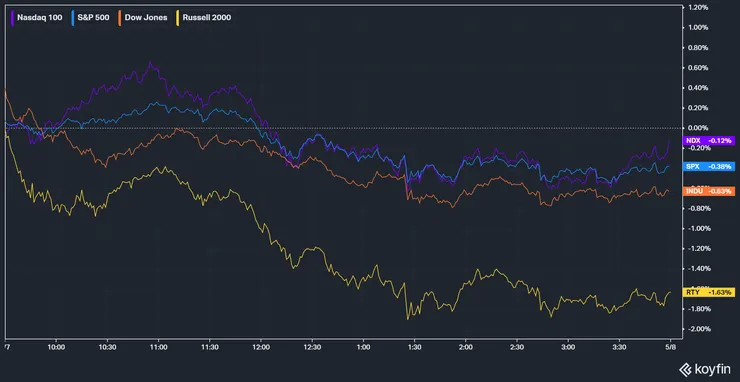Click the 10:00 time axis label

(56, 347)
